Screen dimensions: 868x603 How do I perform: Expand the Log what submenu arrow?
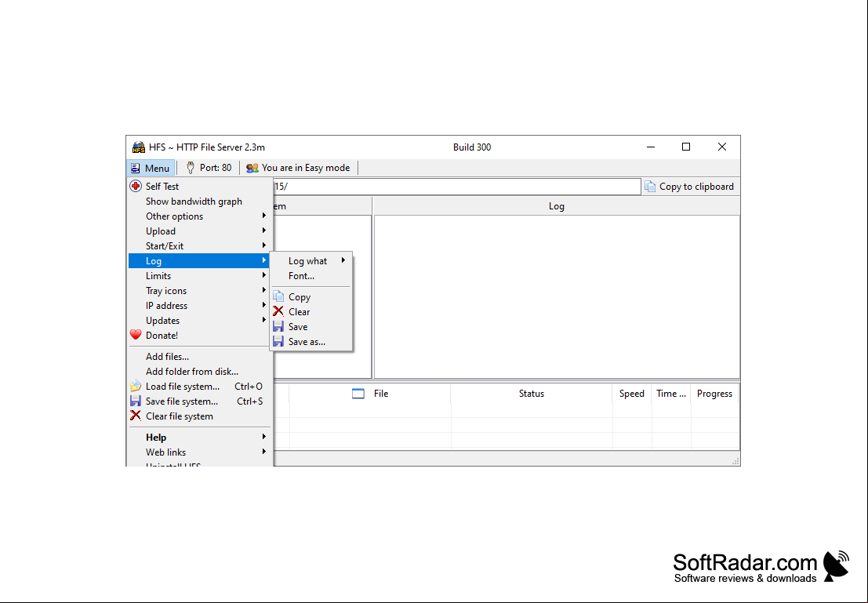point(343,260)
